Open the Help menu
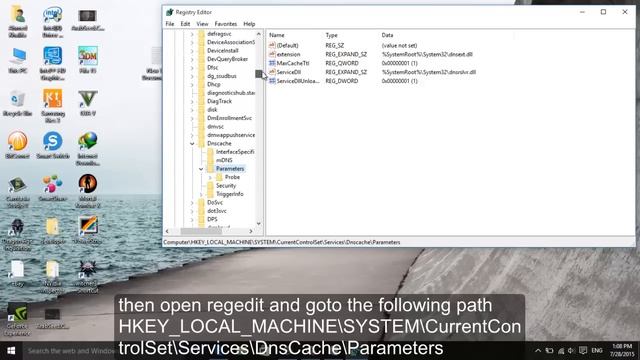 pyautogui.click(x=249, y=24)
